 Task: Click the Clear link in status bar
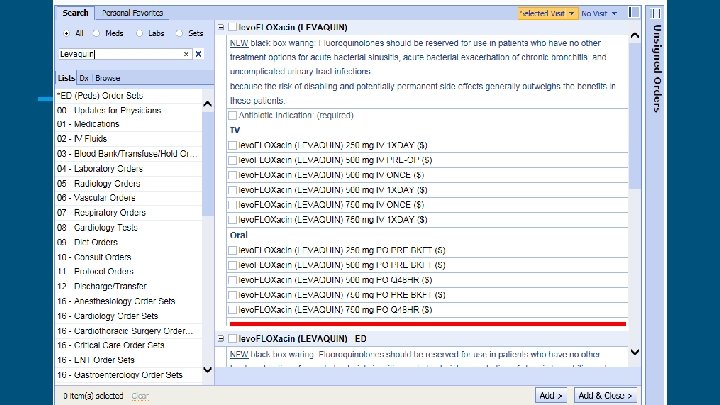point(140,395)
